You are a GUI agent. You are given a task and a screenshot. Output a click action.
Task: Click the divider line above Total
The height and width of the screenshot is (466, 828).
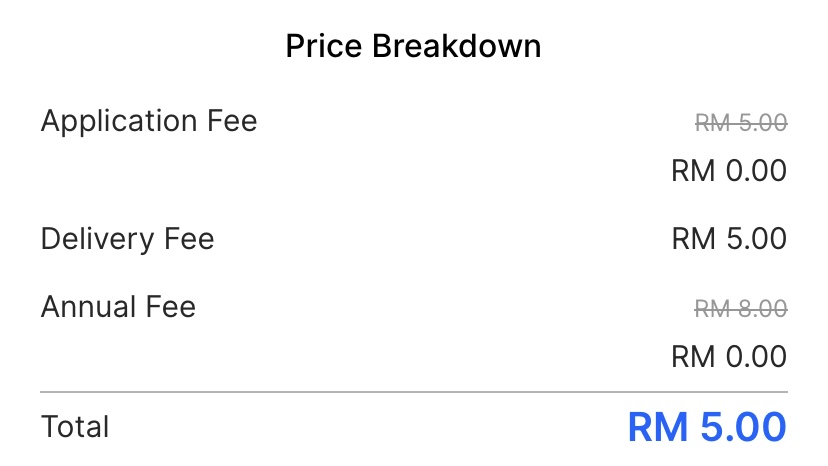413,392
